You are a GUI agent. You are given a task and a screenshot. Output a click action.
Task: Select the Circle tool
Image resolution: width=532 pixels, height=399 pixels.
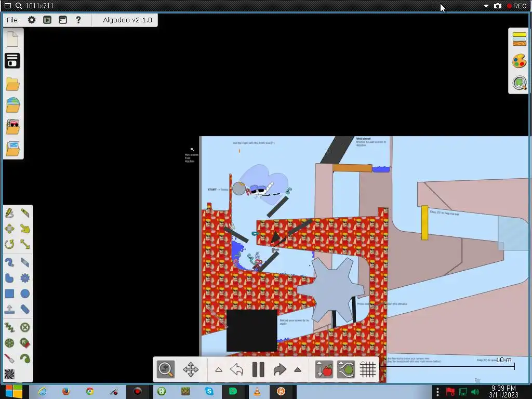click(x=25, y=294)
